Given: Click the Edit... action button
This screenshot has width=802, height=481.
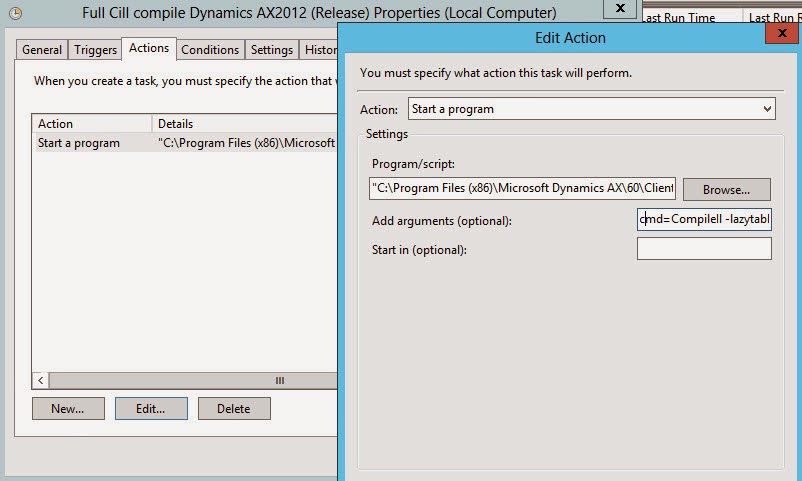Looking at the screenshot, I should [x=151, y=408].
